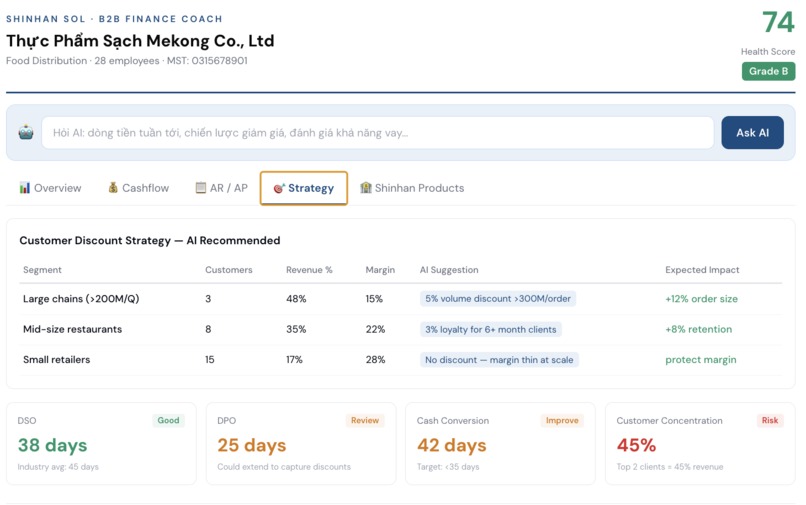Screen dimensions: 806x505
Task: Click the Overview bar chart icon
Action: pyautogui.click(x=24, y=188)
